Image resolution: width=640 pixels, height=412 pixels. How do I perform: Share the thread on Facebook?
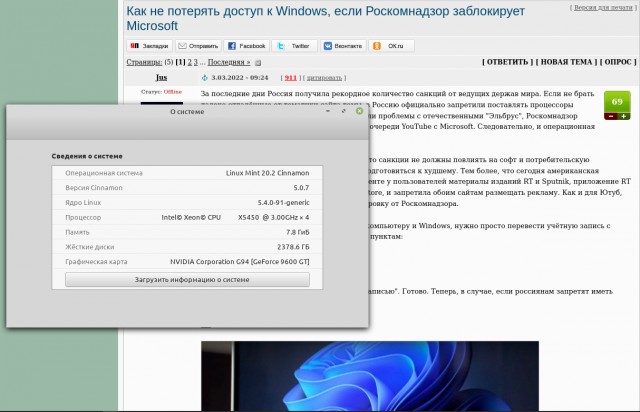[x=247, y=46]
